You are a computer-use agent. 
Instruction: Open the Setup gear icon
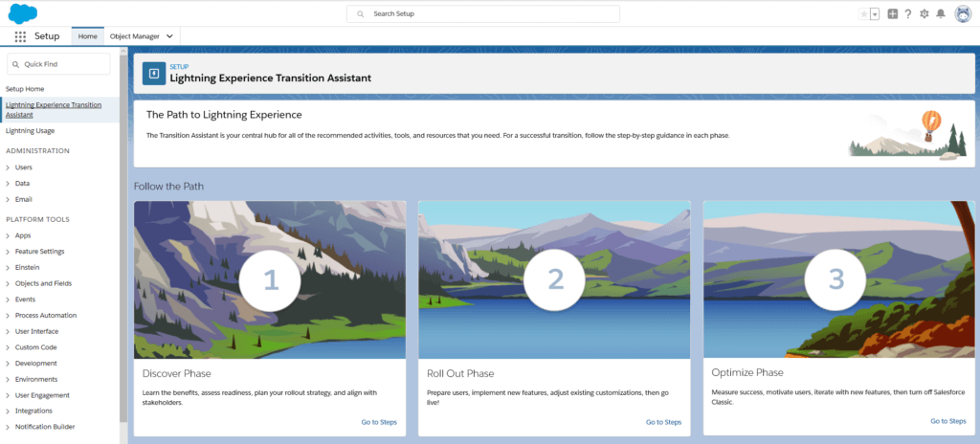pyautogui.click(x=924, y=13)
